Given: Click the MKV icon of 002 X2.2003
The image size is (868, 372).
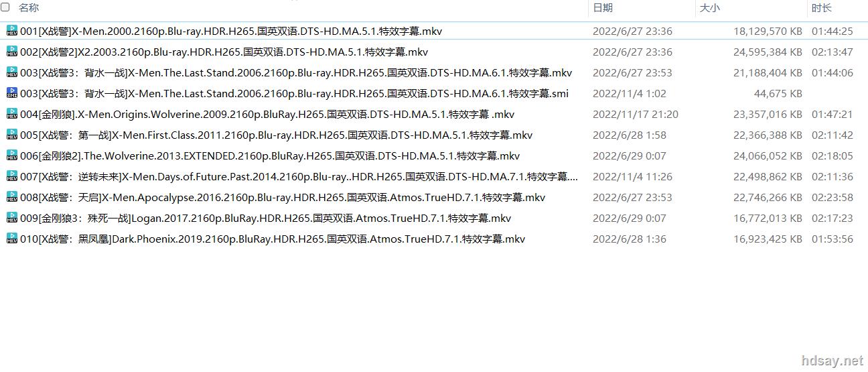Looking at the screenshot, I should (x=12, y=52).
